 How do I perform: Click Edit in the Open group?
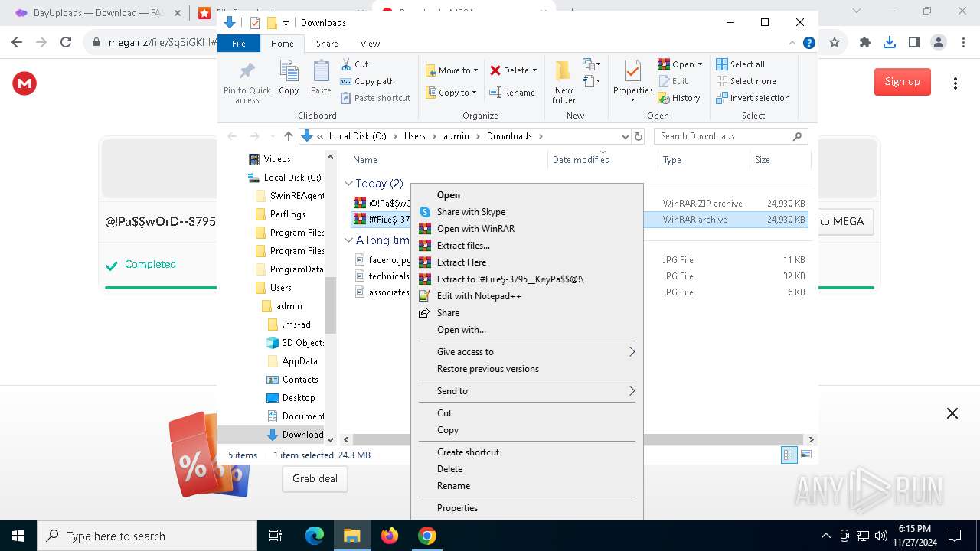coord(673,81)
